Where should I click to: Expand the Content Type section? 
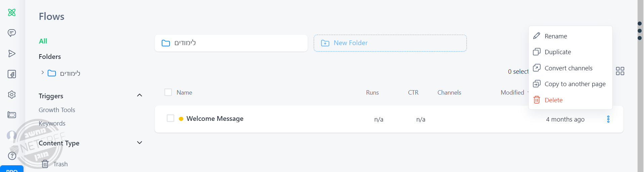[140, 143]
